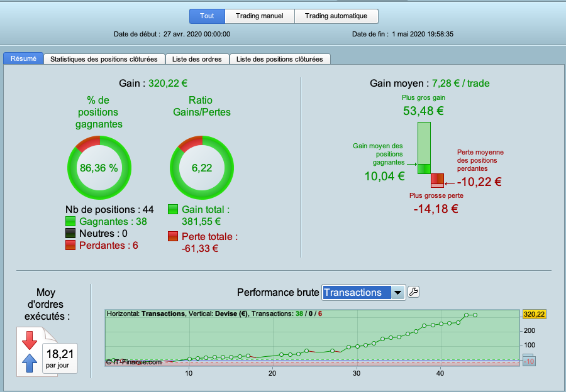Image resolution: width=566 pixels, height=392 pixels.
Task: Click the green Gain total legend square
Action: (173, 210)
